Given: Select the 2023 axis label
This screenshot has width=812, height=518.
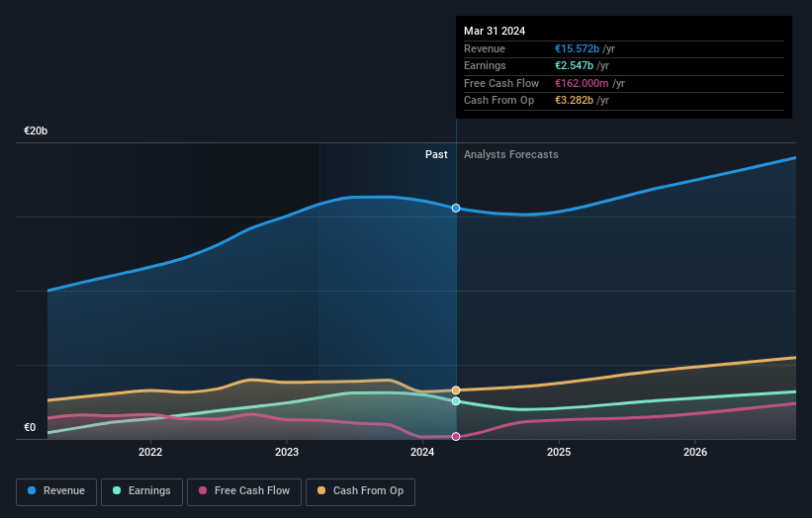Looking at the screenshot, I should pos(287,452).
